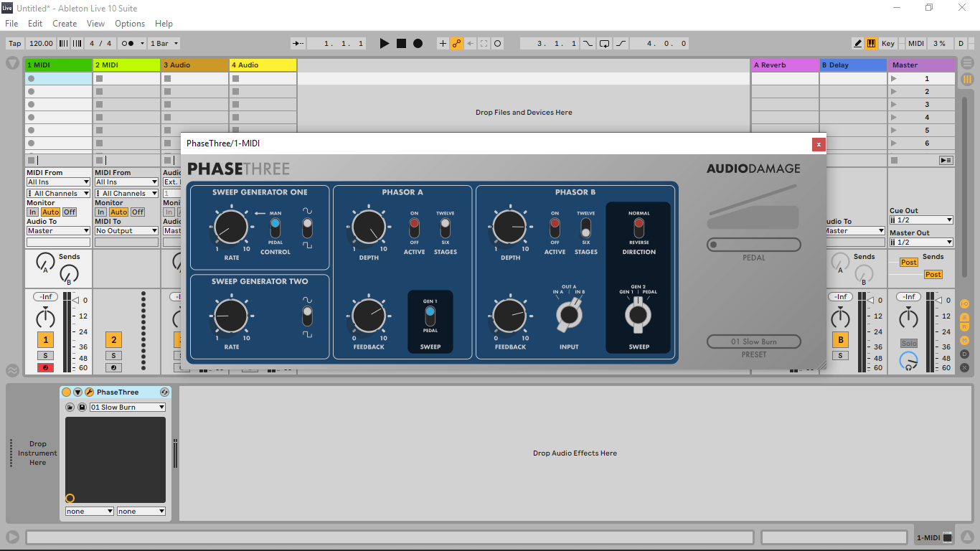The height and width of the screenshot is (551, 980).
Task: Fold the PhaseThree device parameters triangle
Action: coord(77,392)
